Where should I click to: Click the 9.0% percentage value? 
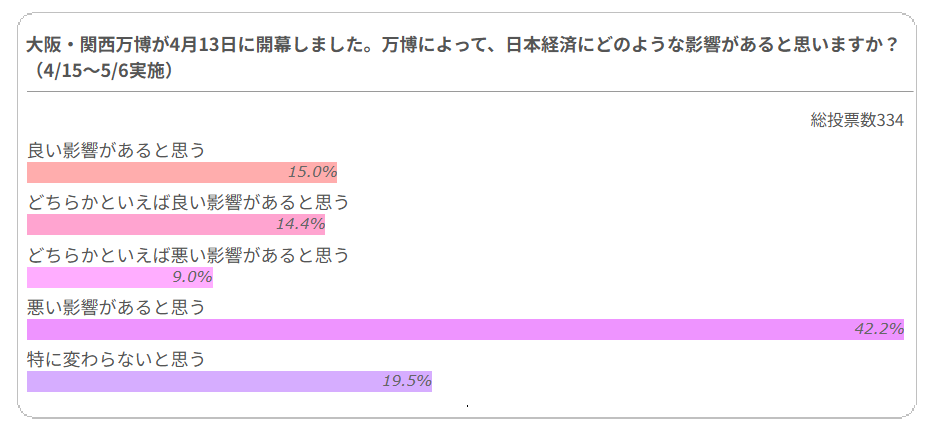click(192, 277)
